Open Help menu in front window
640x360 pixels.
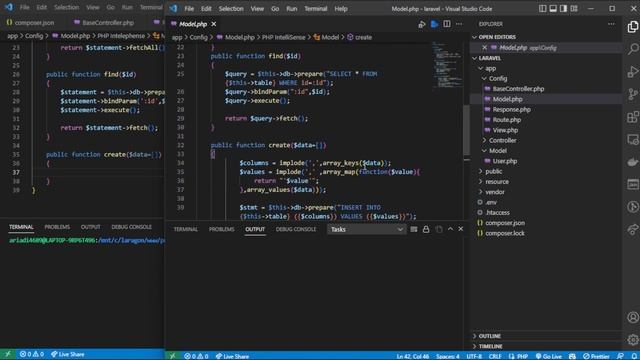pos(341,9)
